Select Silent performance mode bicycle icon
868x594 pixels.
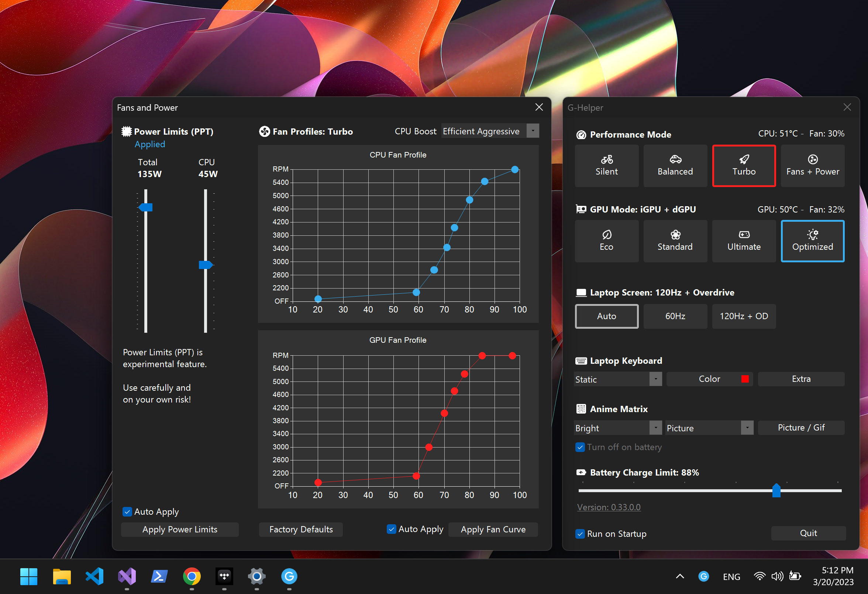607,160
